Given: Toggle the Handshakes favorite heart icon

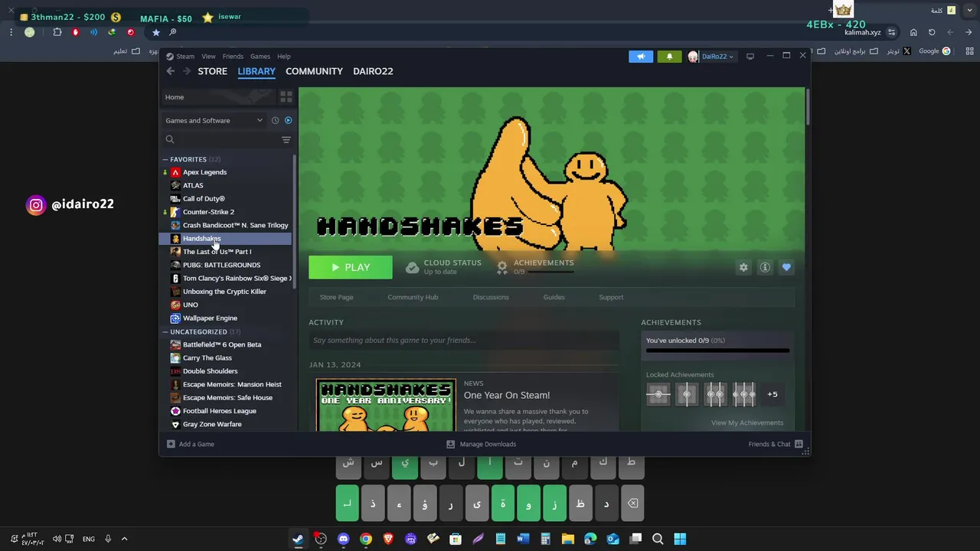Looking at the screenshot, I should (x=786, y=267).
